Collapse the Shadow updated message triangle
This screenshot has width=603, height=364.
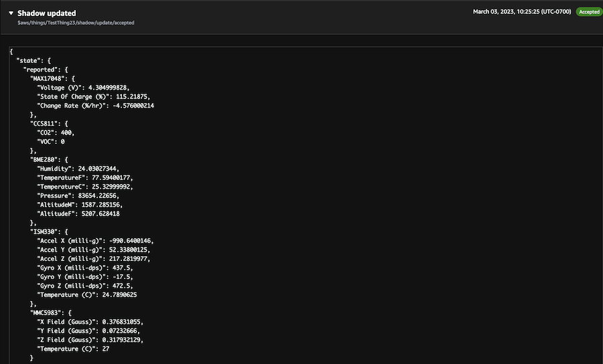click(x=11, y=13)
